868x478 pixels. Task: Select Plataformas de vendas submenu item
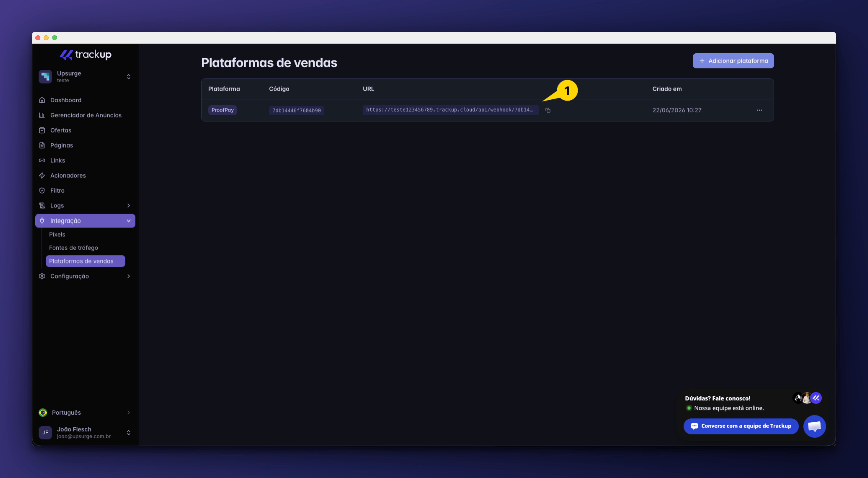[85, 261]
